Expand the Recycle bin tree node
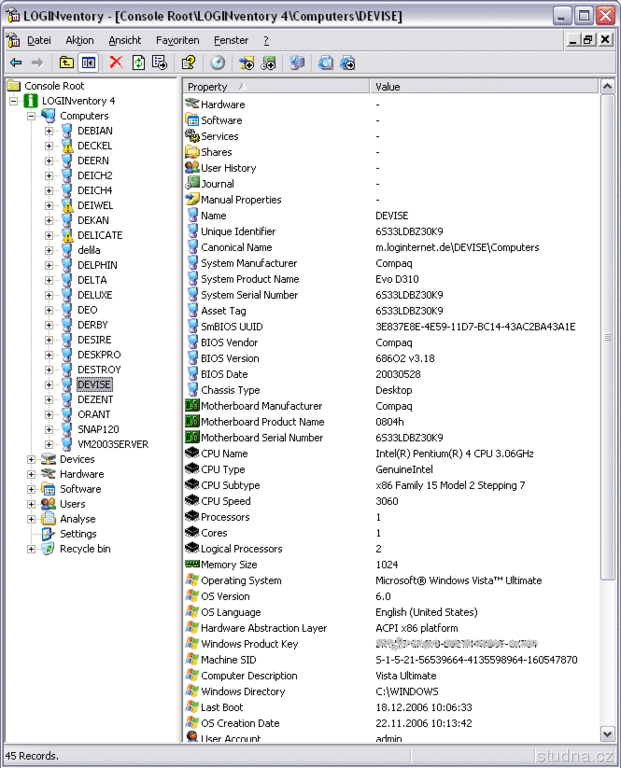The image size is (621, 768). point(31,549)
